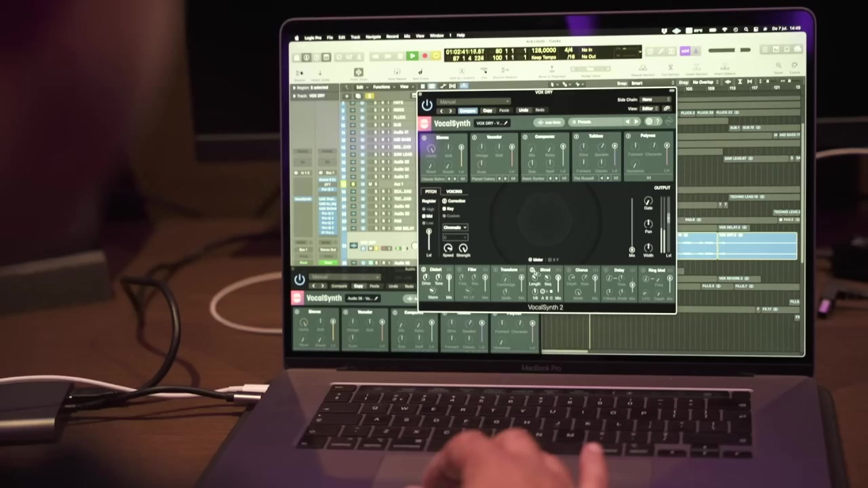
Task: Open Polyvox advanced settings sliders icon
Action: coord(648,178)
